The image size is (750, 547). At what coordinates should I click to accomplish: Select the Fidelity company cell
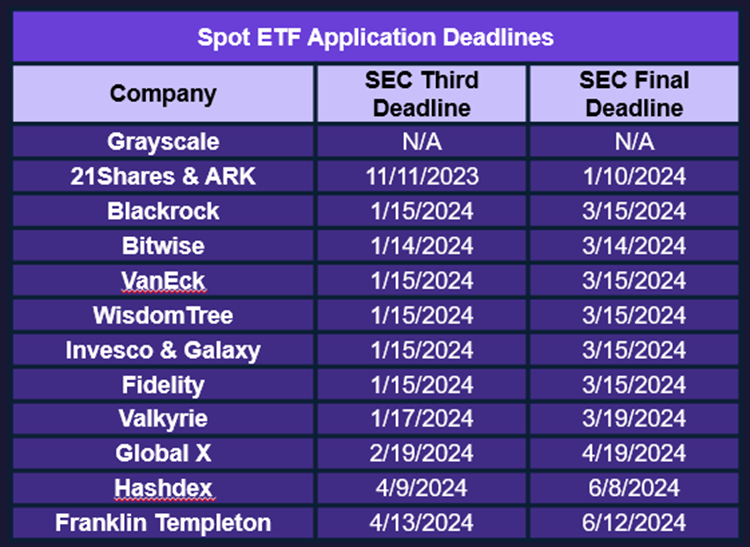[x=163, y=384]
